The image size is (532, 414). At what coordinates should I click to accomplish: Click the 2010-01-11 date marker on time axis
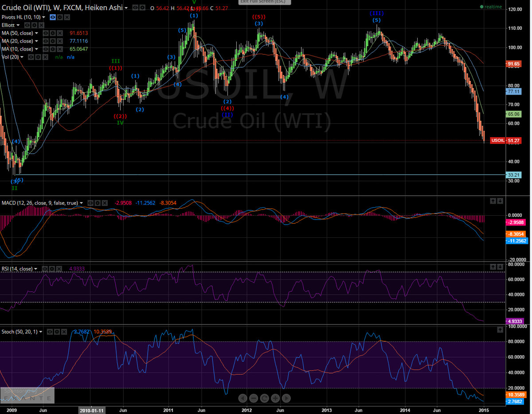92,410
